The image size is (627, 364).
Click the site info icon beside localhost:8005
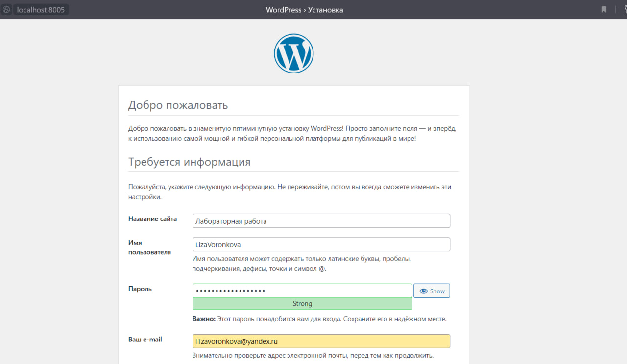[6, 10]
